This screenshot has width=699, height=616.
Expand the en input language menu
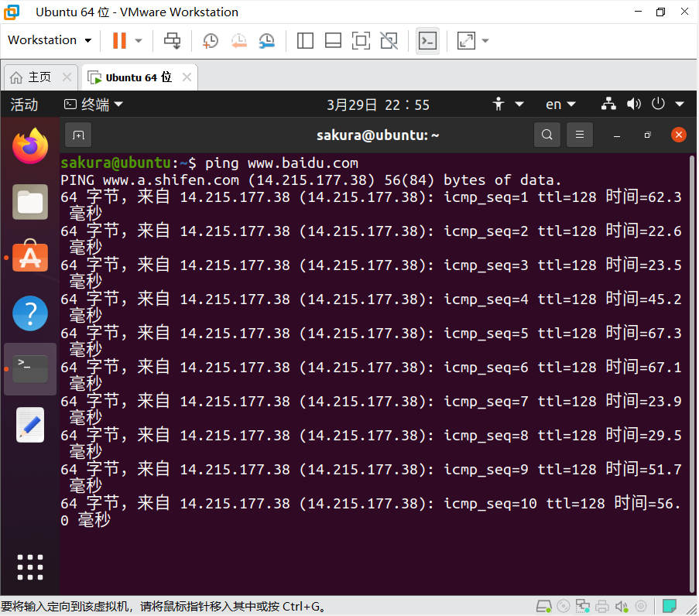(x=560, y=104)
